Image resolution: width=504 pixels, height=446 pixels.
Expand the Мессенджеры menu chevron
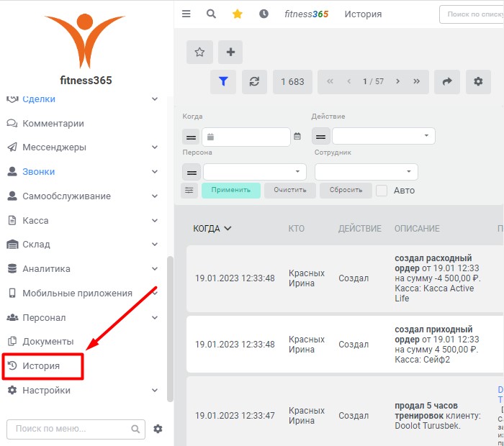coord(155,147)
